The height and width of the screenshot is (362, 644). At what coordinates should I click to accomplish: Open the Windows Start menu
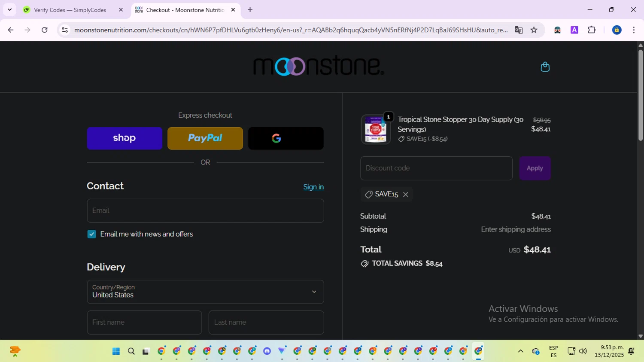(116, 351)
